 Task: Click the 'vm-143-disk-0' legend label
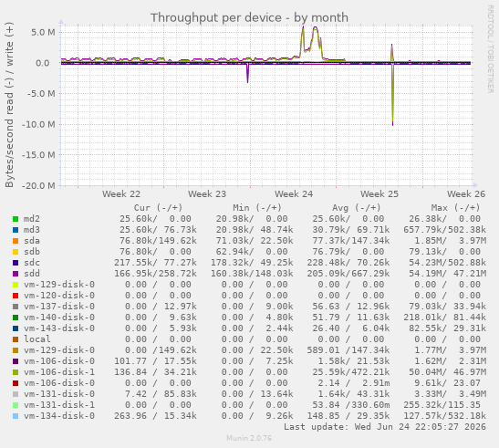point(59,328)
